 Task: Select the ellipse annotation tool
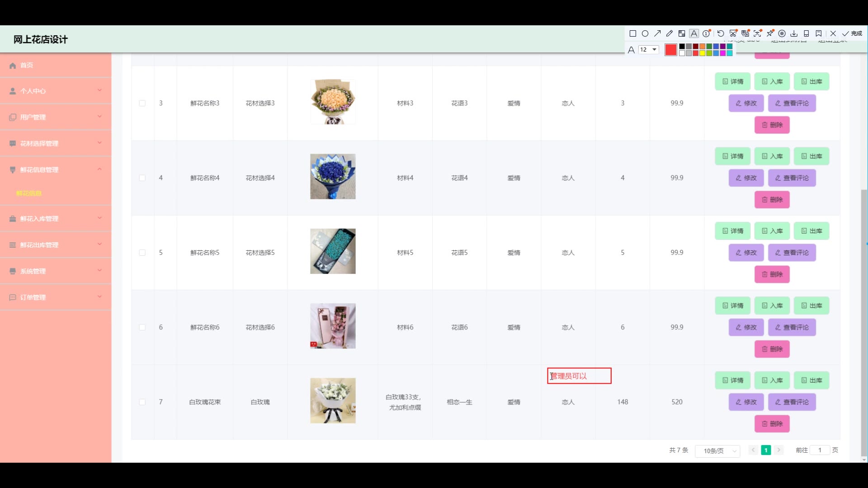pyautogui.click(x=645, y=33)
